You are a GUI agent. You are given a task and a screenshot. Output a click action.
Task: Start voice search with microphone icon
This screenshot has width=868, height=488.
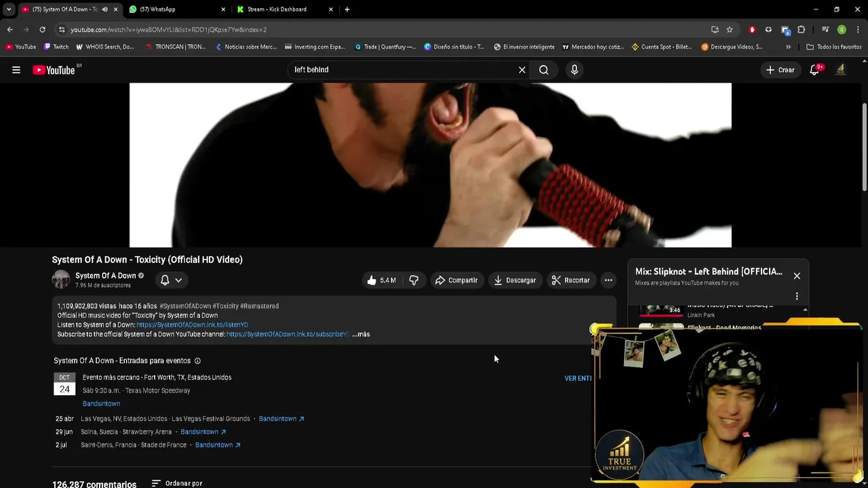(574, 70)
